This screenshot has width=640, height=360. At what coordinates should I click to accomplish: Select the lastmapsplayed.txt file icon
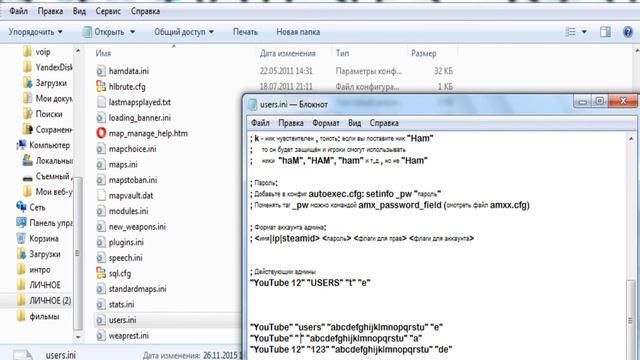[x=101, y=102]
